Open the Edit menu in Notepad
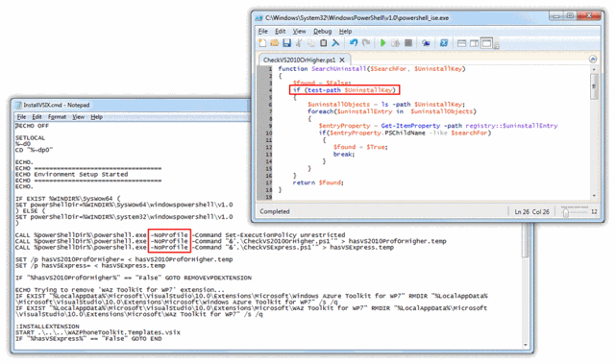Image resolution: width=615 pixels, height=364 pixels. (x=37, y=117)
